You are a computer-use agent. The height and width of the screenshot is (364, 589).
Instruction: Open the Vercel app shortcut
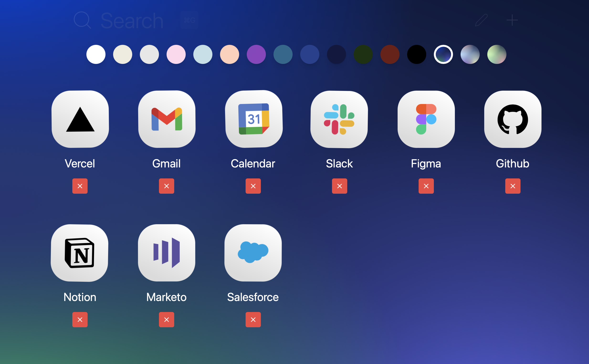click(80, 120)
